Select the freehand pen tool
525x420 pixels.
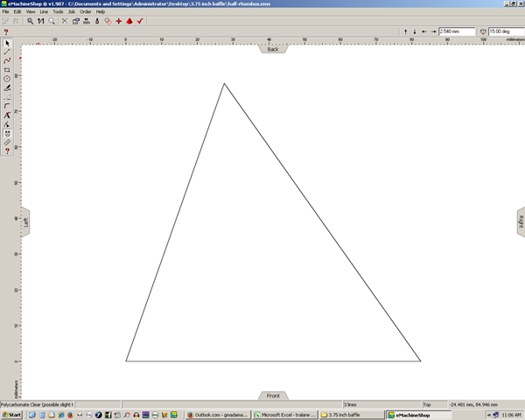[7, 87]
